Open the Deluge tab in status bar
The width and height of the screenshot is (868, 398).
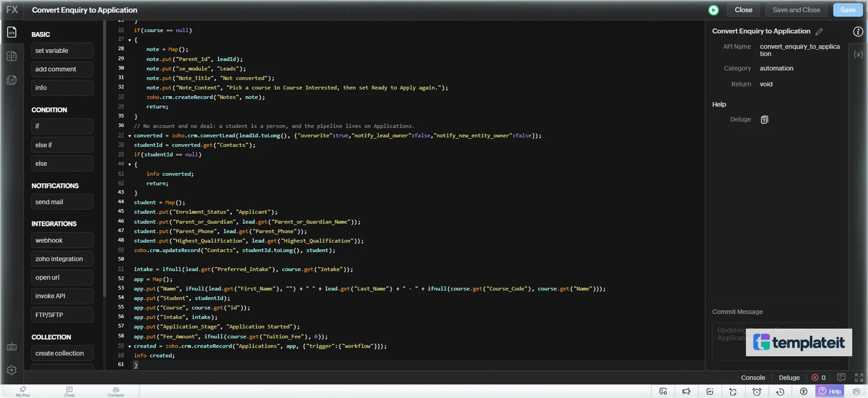point(789,378)
